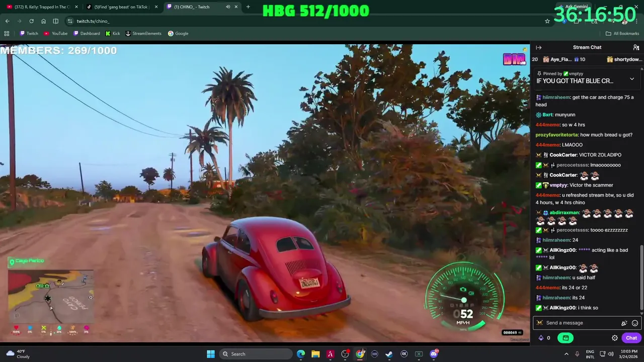Open the apps grid in bookmarks bar
The image size is (644, 362).
pyautogui.click(x=7, y=34)
